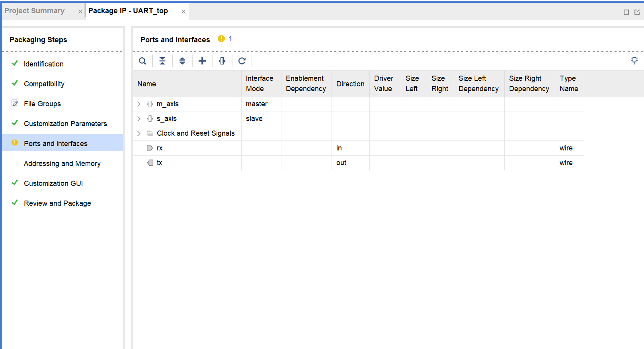Switch to the Project Summary tab
Screen dimensions: 644x349
35,11
